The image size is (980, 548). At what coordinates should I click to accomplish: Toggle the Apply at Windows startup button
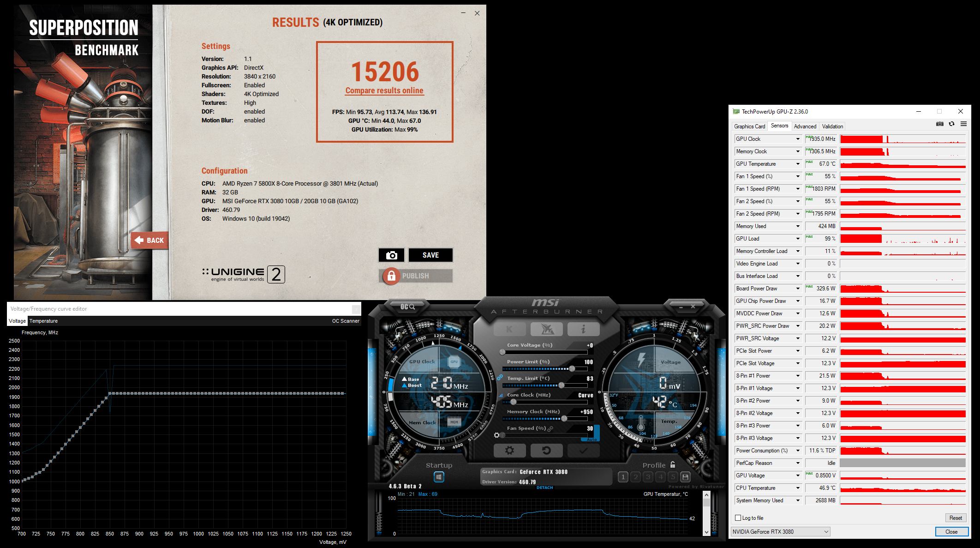point(439,477)
